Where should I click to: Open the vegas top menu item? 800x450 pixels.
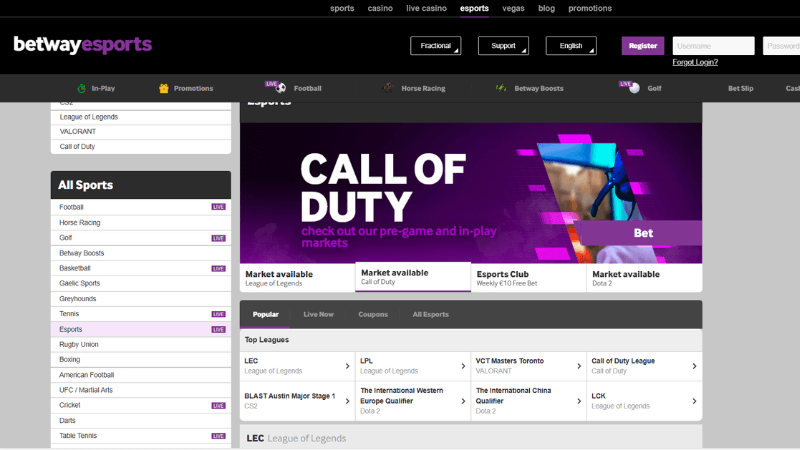click(513, 8)
